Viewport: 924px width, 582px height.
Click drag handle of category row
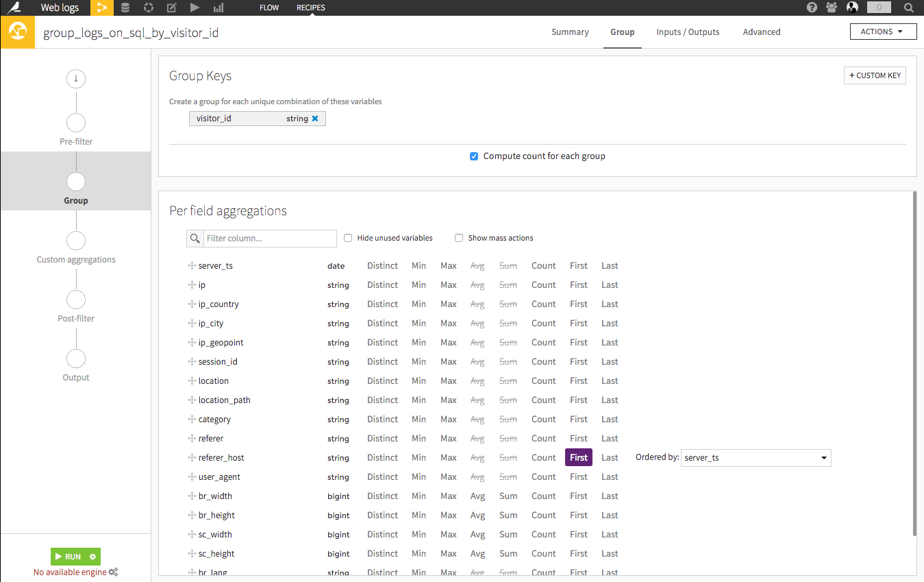pyautogui.click(x=192, y=419)
